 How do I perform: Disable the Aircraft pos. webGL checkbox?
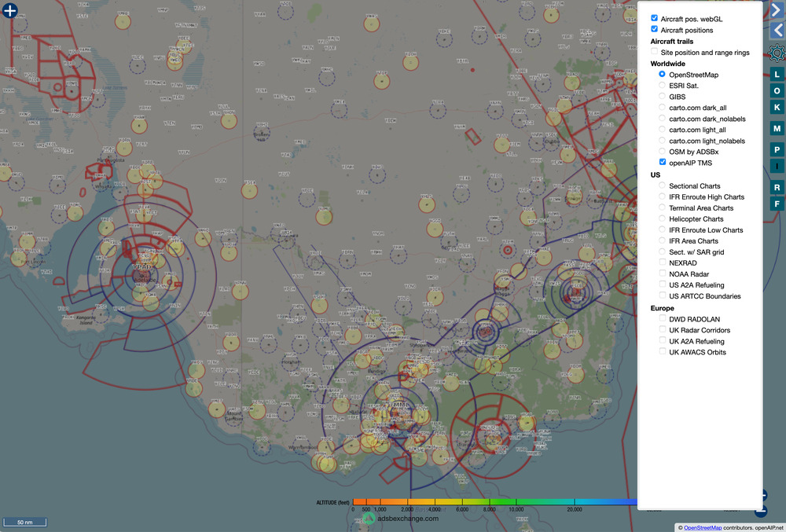(655, 17)
